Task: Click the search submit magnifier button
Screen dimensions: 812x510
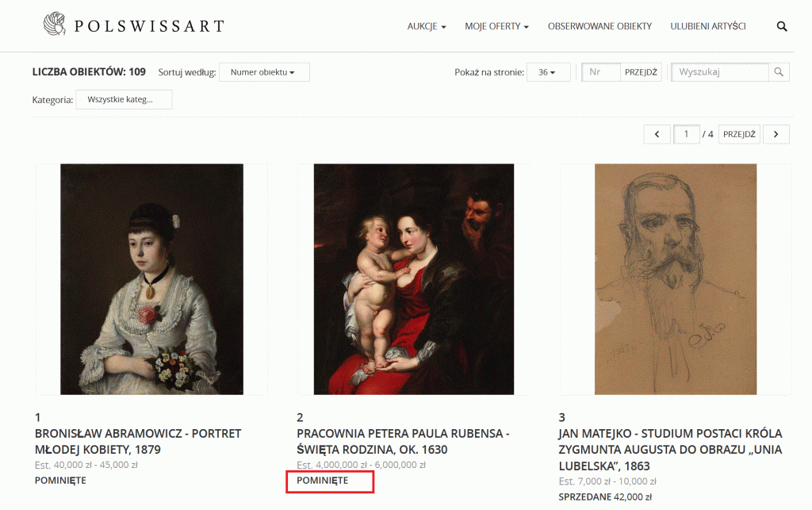Action: pos(779,72)
